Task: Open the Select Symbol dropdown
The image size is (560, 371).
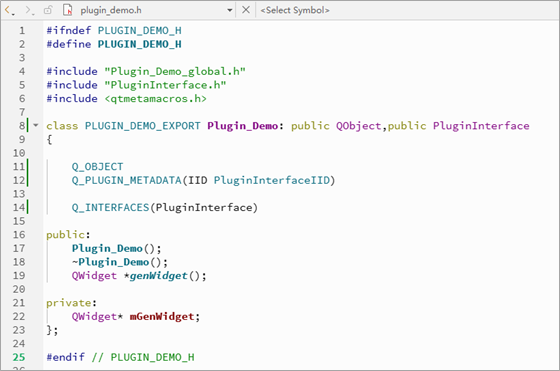Action: 295,10
